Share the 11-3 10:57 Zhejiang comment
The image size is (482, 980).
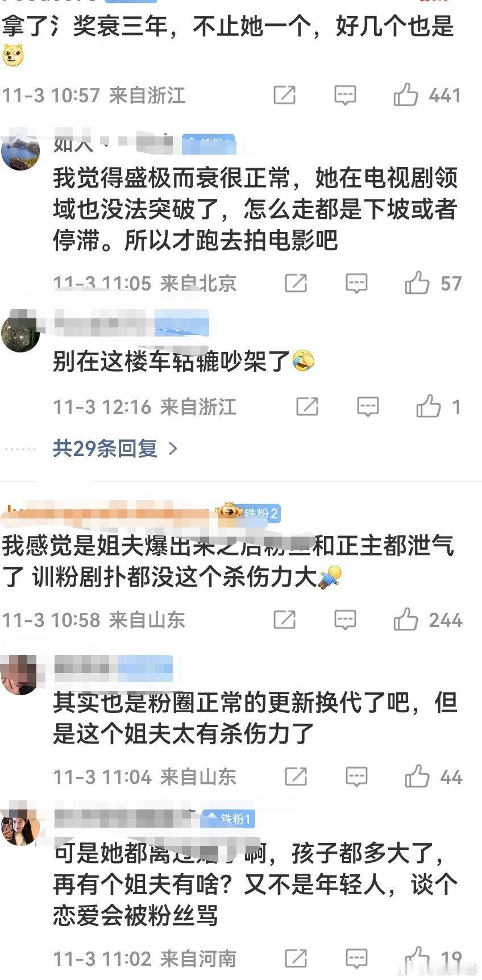(284, 95)
